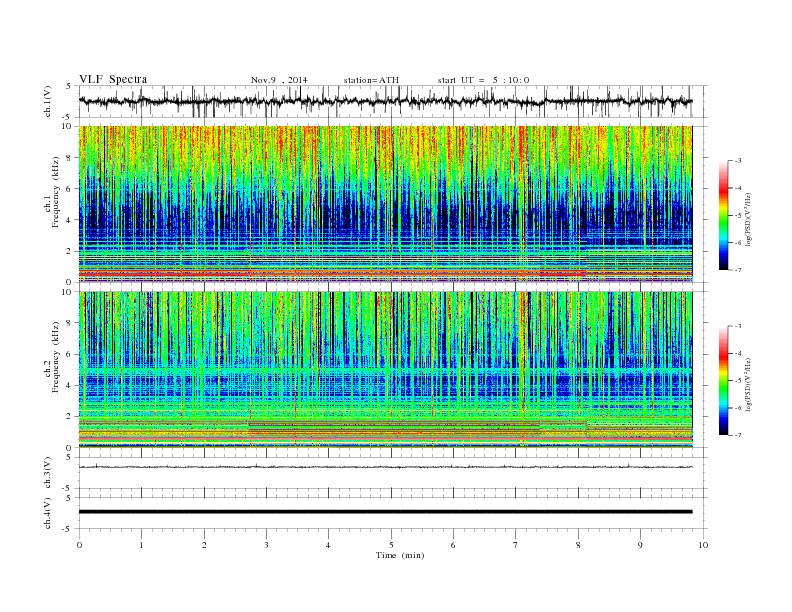Click the '8' kHz tick of ch.1 spectrogram
792x612 pixels.
(70, 158)
